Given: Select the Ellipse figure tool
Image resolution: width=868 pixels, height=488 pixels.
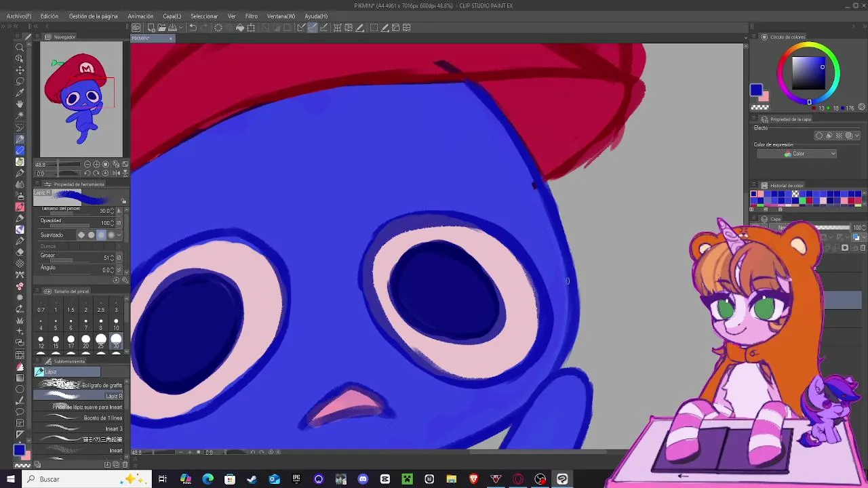Looking at the screenshot, I should pos(20,389).
